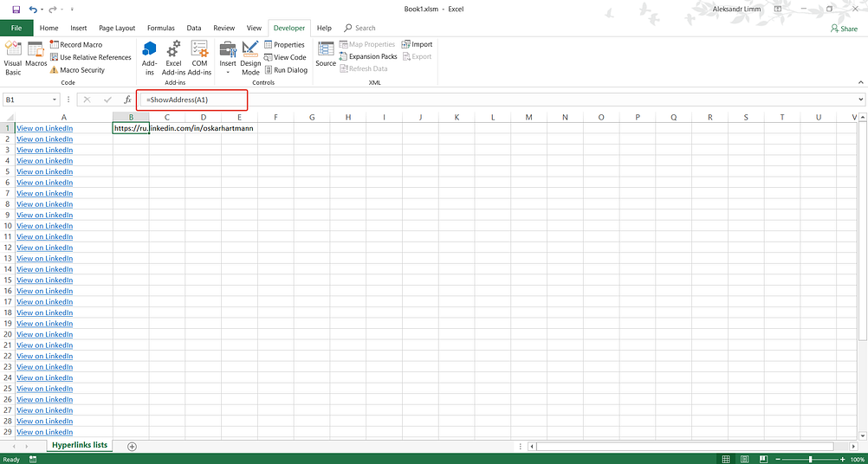Switch to the Page Layout tab
868x464 pixels.
point(117,29)
